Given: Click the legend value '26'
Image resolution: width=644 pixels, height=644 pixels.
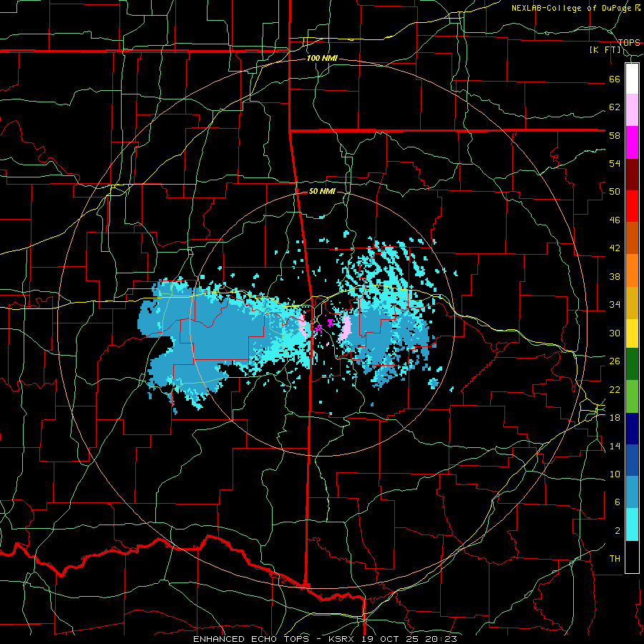Looking at the screenshot, I should click(x=615, y=361).
